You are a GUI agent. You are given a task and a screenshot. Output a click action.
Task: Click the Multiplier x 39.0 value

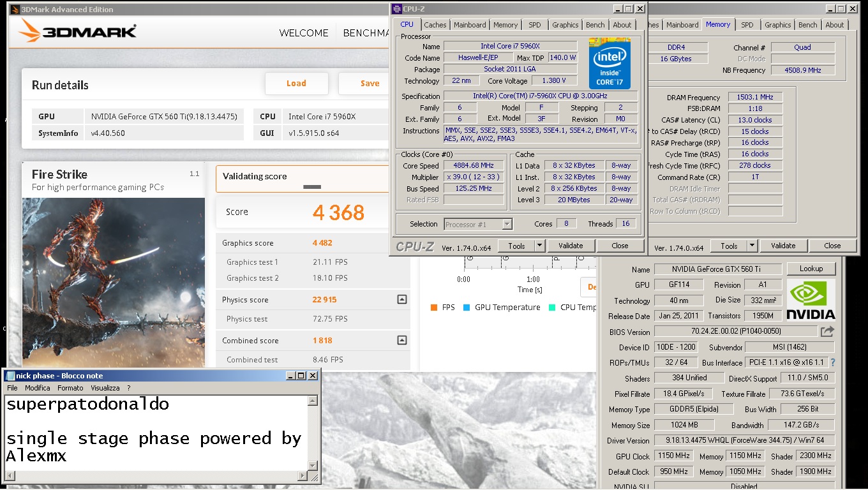click(473, 177)
